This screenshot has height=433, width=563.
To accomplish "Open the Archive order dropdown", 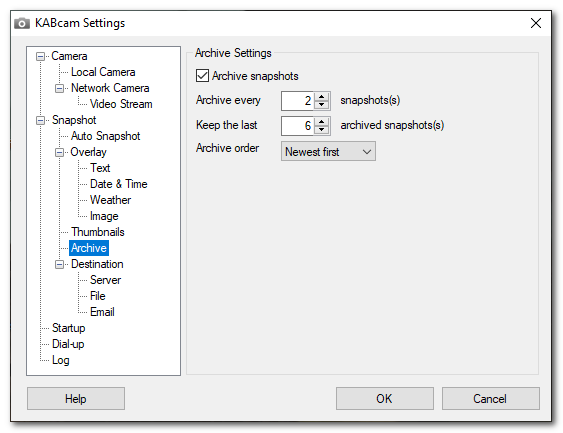I will coord(328,151).
